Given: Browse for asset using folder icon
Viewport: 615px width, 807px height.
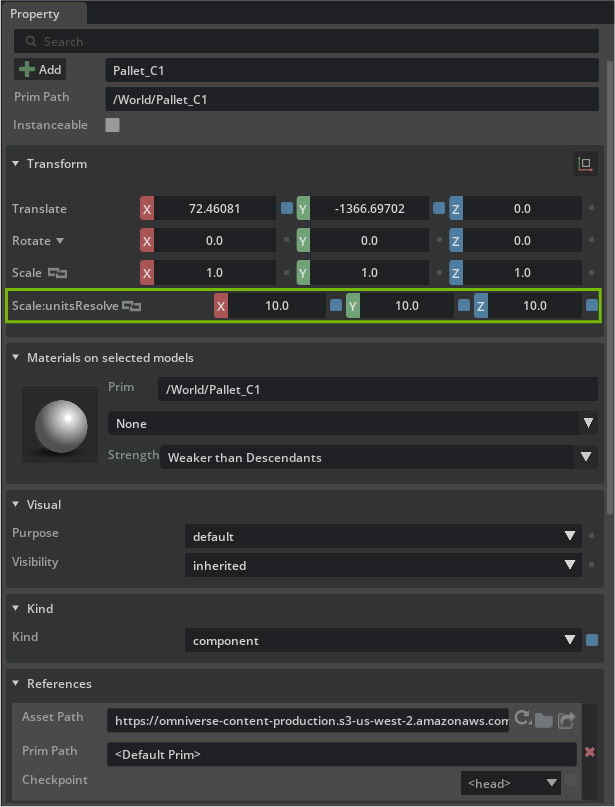Looking at the screenshot, I should pos(544,719).
